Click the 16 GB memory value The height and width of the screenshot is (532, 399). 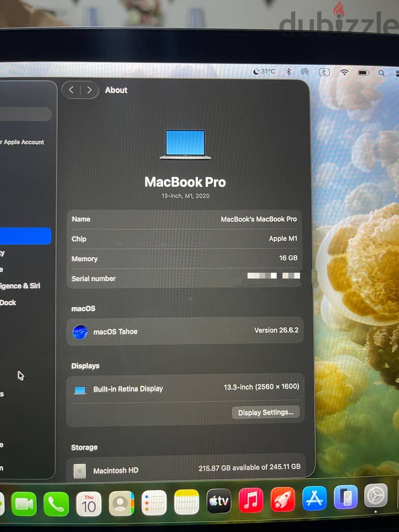click(x=288, y=258)
